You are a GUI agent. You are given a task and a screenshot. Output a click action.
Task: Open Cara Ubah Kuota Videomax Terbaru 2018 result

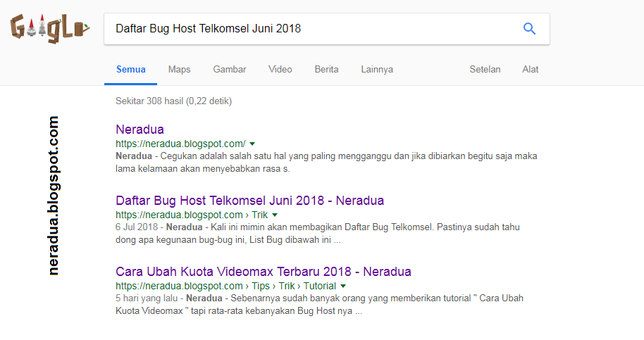[264, 272]
